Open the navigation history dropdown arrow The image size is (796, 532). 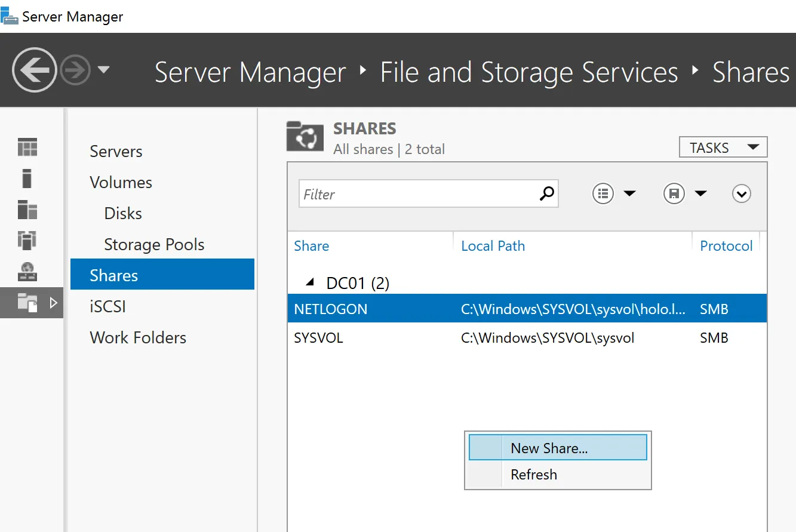point(103,70)
